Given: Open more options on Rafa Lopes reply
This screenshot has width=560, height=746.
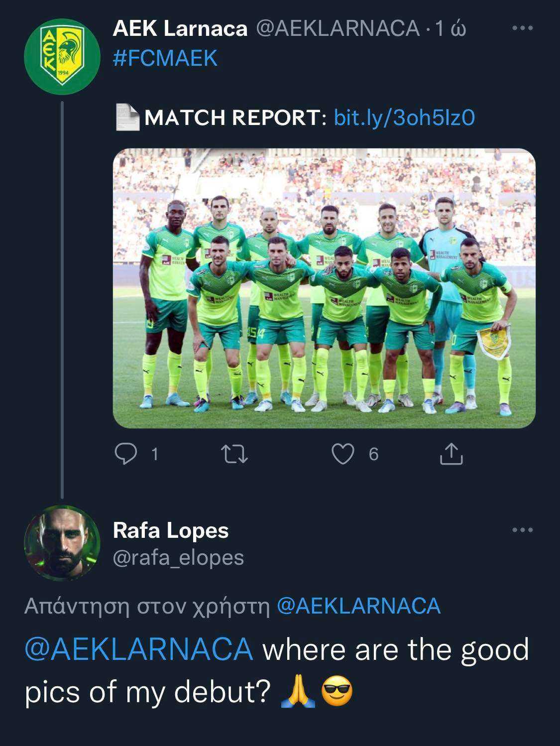Looking at the screenshot, I should click(x=522, y=530).
